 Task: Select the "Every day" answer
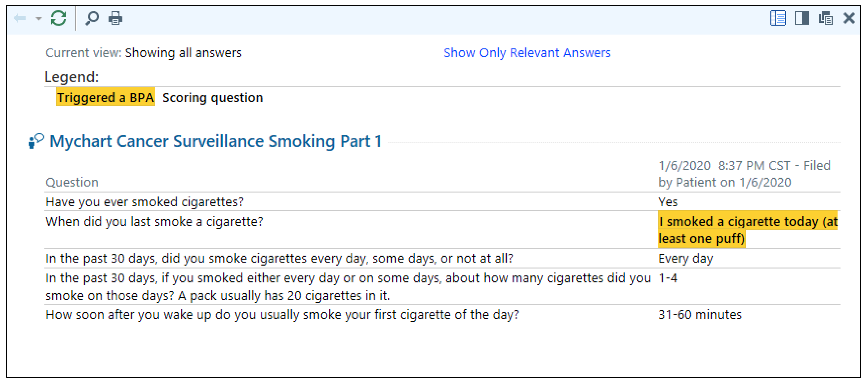tap(685, 258)
